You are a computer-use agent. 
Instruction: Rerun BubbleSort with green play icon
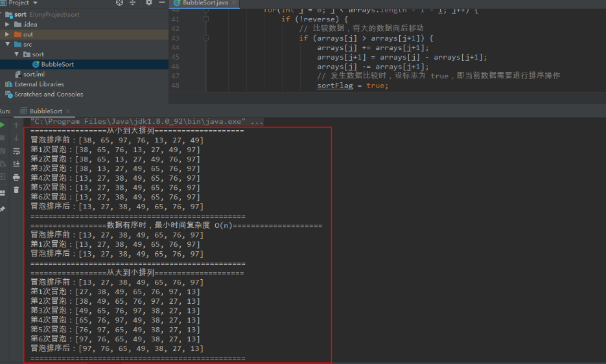[2, 125]
